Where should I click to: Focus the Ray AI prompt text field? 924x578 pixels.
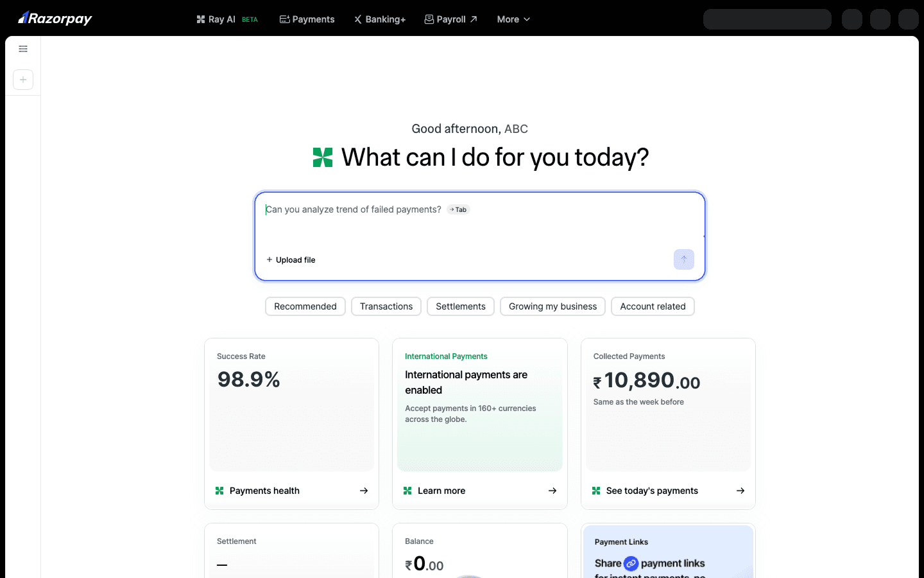[480, 222]
